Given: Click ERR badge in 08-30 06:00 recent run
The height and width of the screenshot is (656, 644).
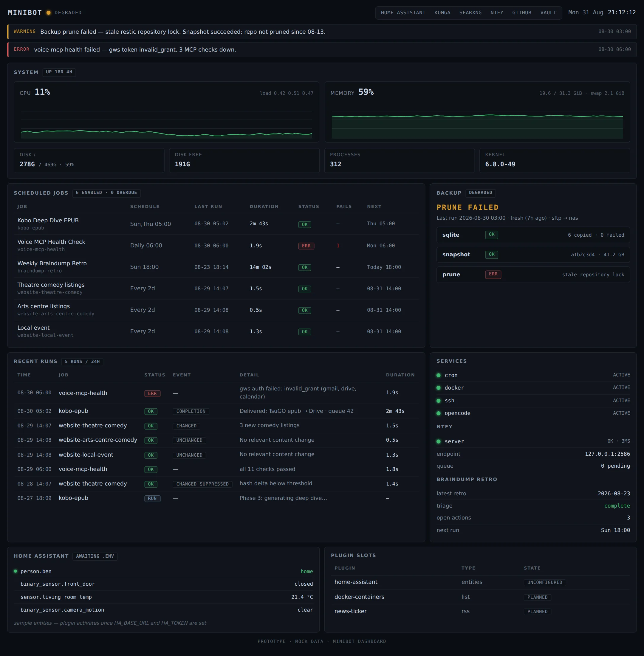Looking at the screenshot, I should click(152, 393).
